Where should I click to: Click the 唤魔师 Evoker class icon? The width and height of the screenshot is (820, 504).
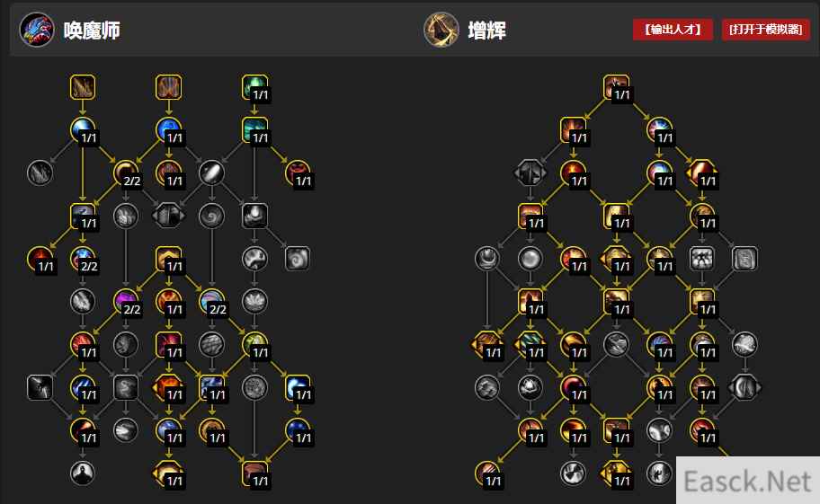pos(37,30)
